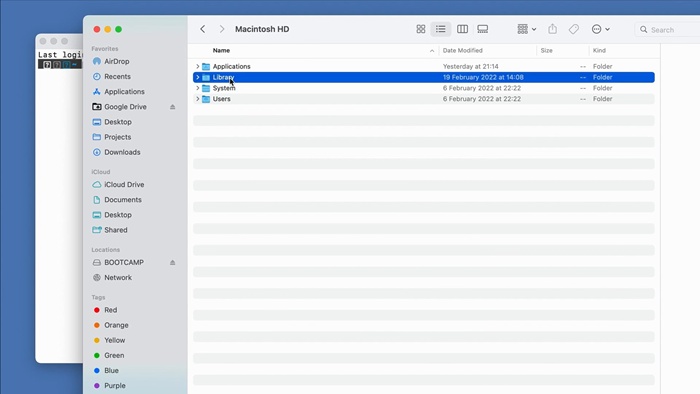
Task: Expand the System folder disclosure arrow
Action: [x=198, y=88]
